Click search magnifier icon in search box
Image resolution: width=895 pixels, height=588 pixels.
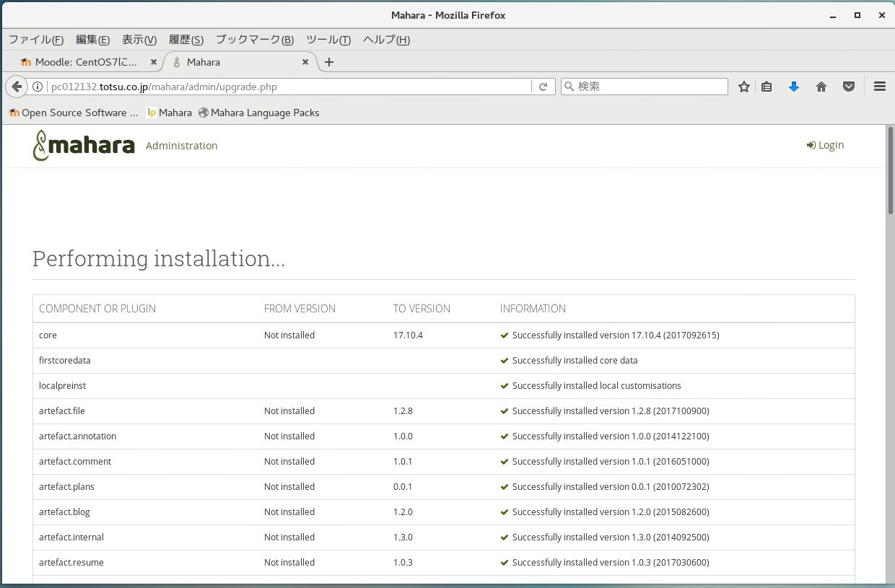pos(569,87)
